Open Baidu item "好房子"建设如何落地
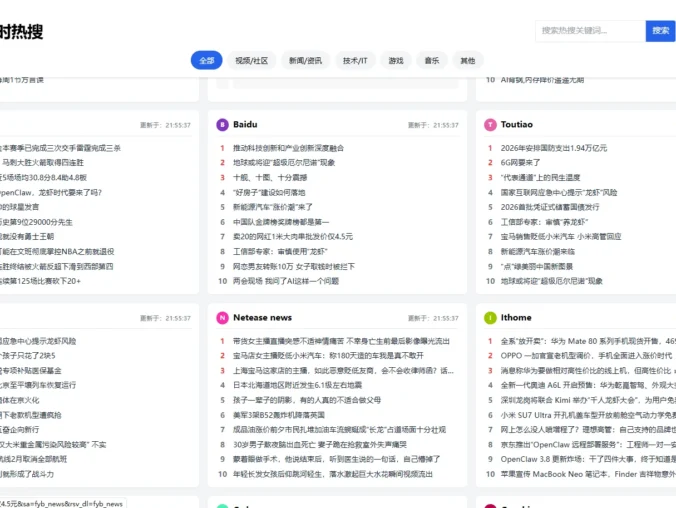 (x=269, y=192)
